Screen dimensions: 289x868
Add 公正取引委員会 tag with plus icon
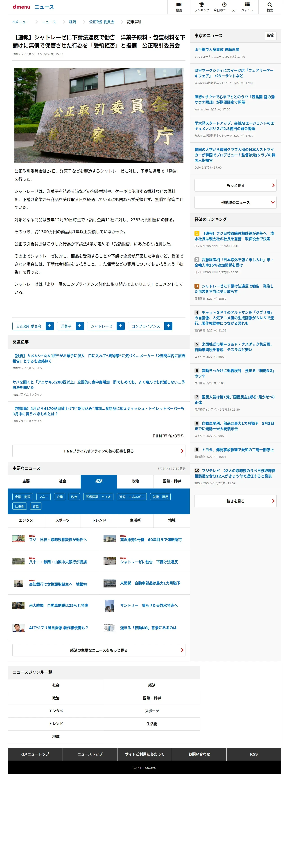click(50, 326)
